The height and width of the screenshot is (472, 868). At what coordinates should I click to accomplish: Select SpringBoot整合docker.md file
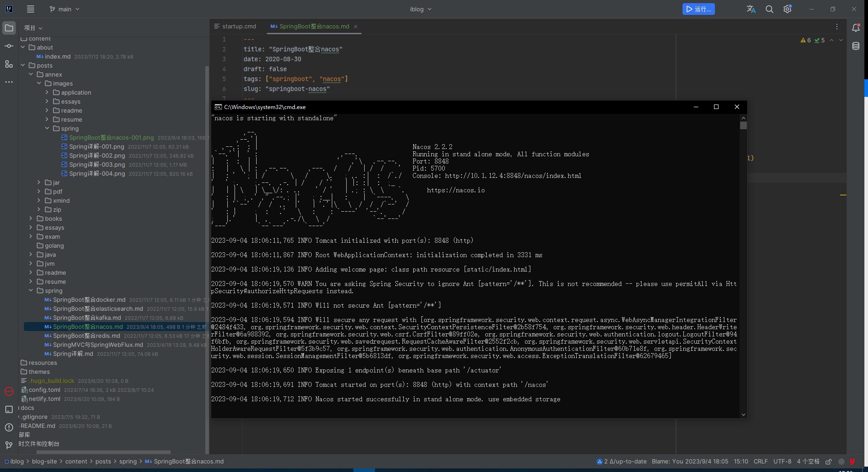click(x=89, y=300)
